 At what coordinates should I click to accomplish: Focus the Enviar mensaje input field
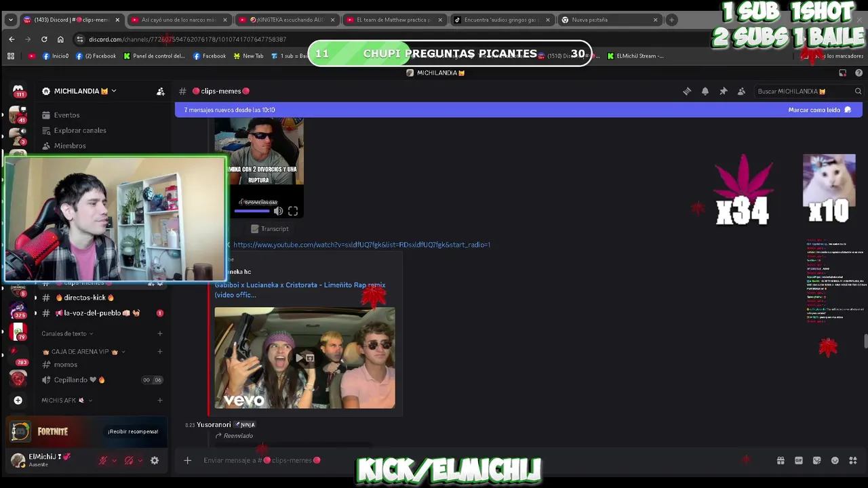tap(475, 460)
